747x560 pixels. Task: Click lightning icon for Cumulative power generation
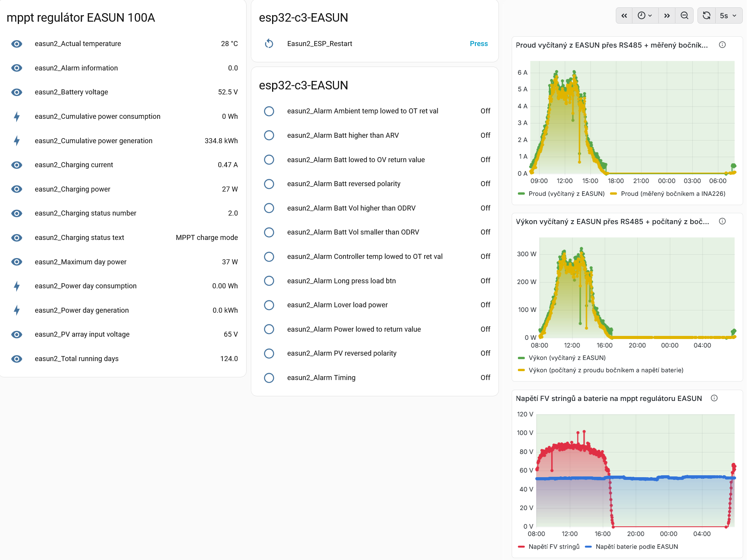17,140
